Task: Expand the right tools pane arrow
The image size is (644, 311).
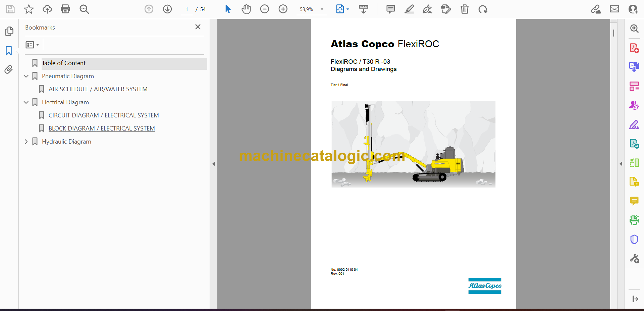Action: pos(621,164)
